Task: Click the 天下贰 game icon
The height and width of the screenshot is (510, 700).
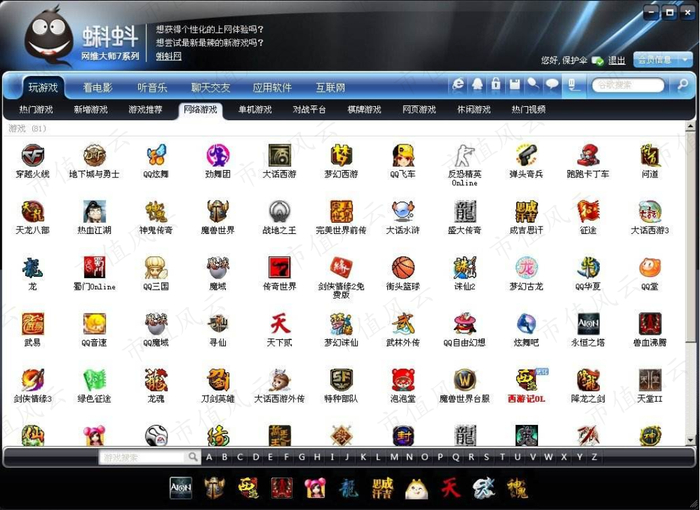Action: click(279, 324)
